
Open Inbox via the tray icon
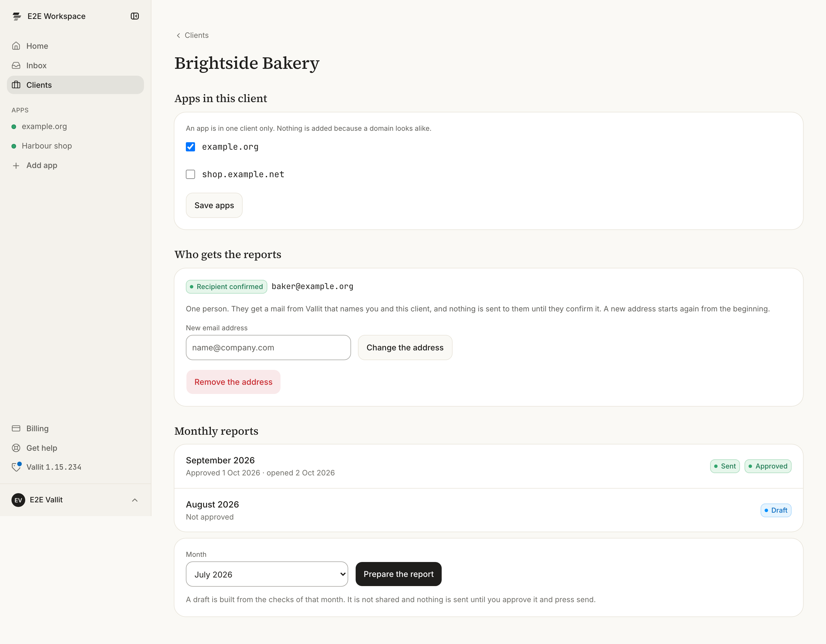pos(16,65)
